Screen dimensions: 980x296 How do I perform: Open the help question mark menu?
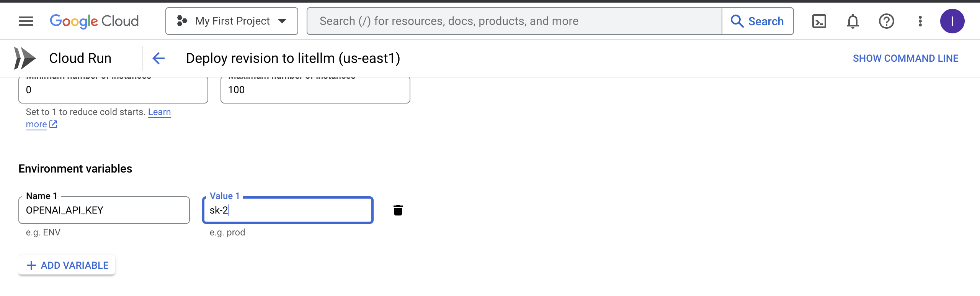point(886,21)
